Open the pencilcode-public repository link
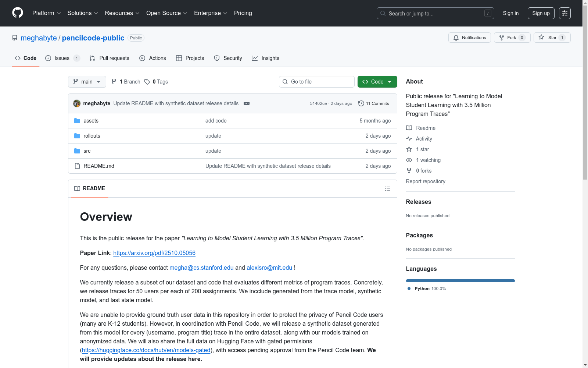 (x=93, y=38)
